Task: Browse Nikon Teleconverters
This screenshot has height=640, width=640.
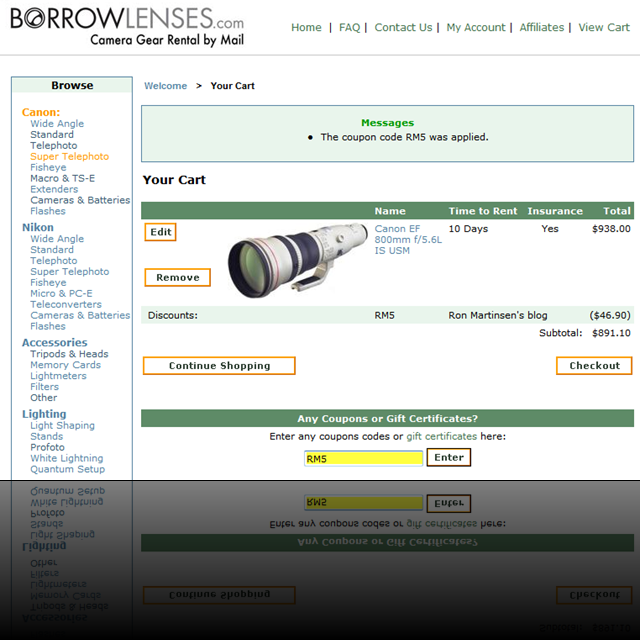Action: pyautogui.click(x=66, y=304)
